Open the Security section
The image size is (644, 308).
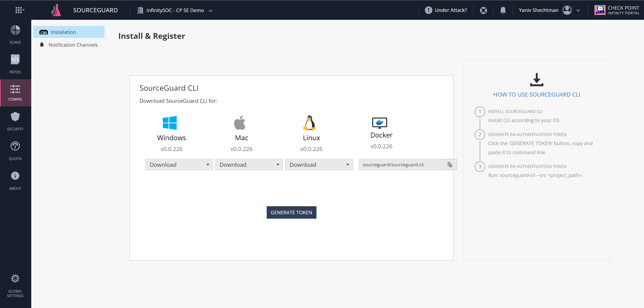click(15, 121)
